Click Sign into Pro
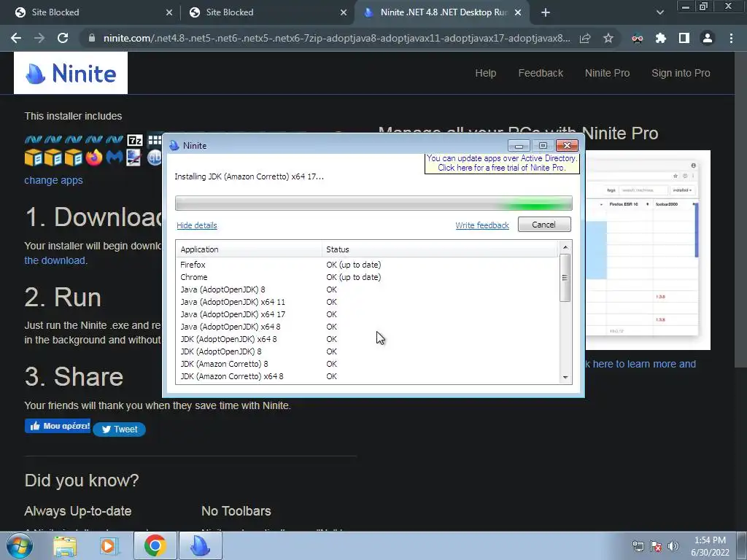The height and width of the screenshot is (560, 747). click(x=681, y=73)
